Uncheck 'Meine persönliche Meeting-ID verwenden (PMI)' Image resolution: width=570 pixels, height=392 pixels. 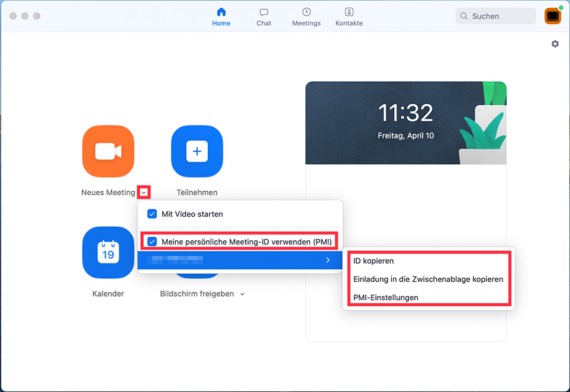(152, 242)
